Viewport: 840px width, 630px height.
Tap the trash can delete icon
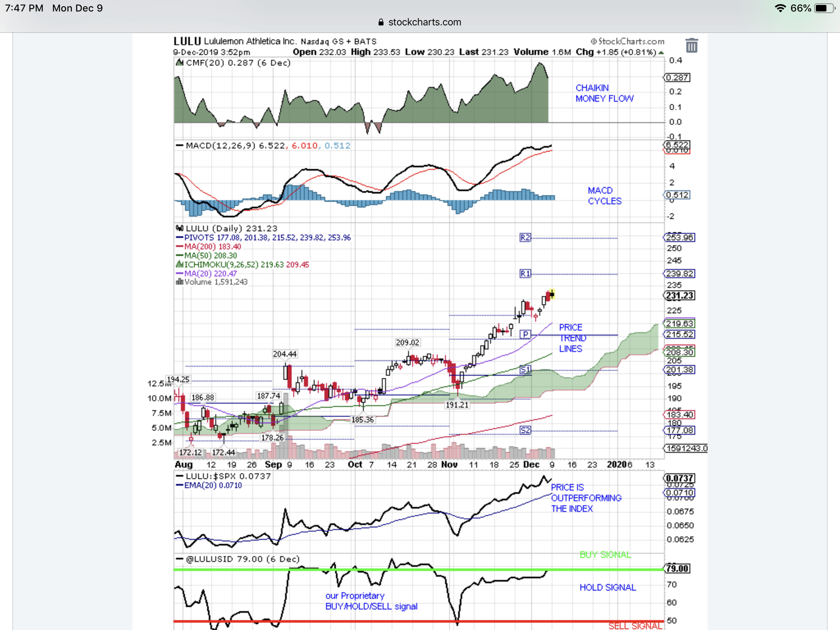tap(692, 45)
